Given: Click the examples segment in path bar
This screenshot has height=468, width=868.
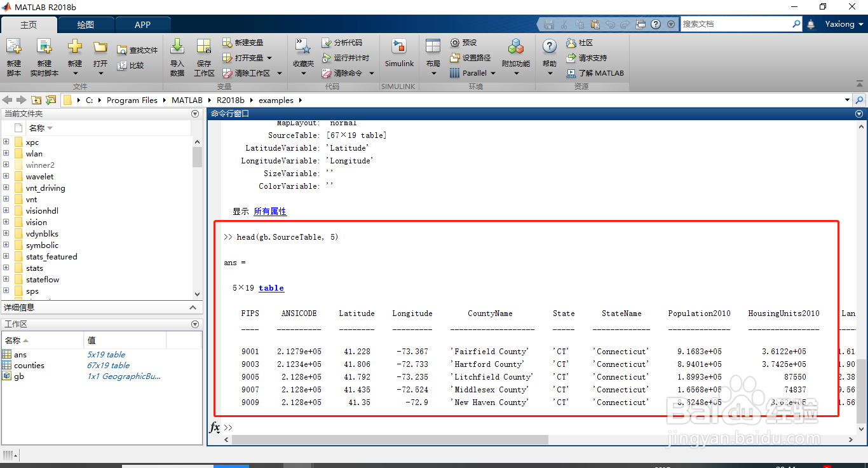Looking at the screenshot, I should click(276, 100).
